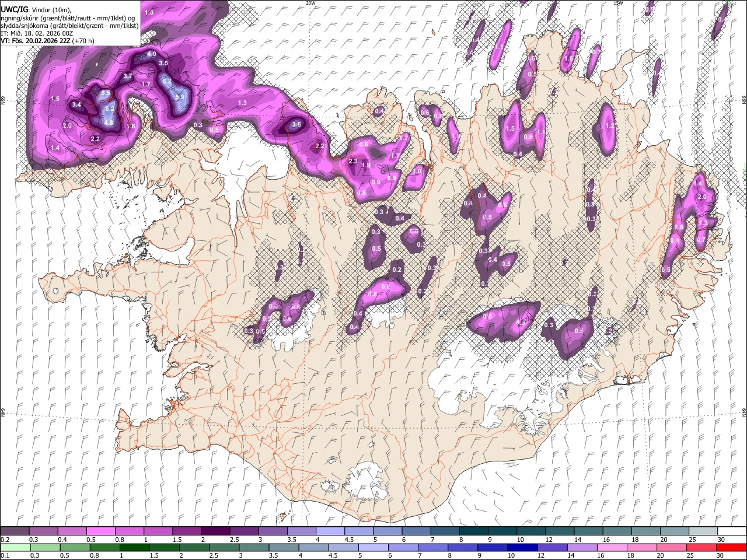
Task: Select the pale lavender top-row swatch at 4
Action: click(x=330, y=531)
